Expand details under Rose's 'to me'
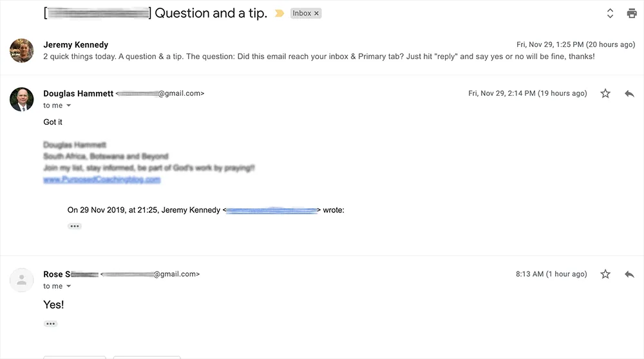Screen dimensions: 644x359 (69, 286)
